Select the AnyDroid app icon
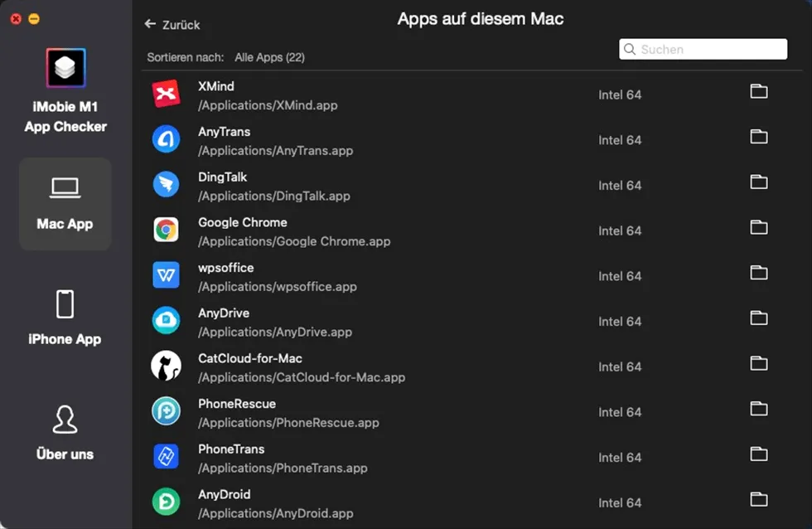812x529 pixels. 167,502
